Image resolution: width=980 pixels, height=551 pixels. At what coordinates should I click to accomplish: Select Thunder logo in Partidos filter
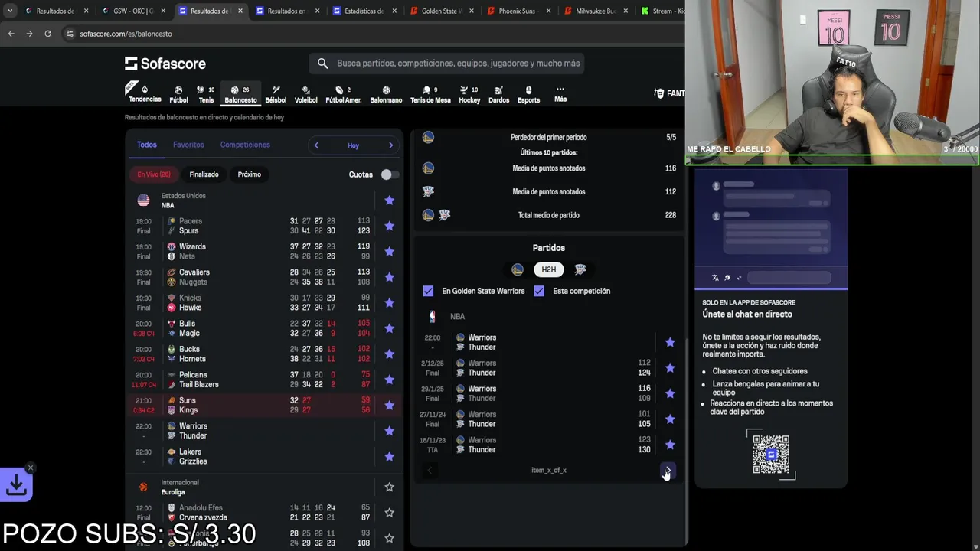[x=580, y=269]
